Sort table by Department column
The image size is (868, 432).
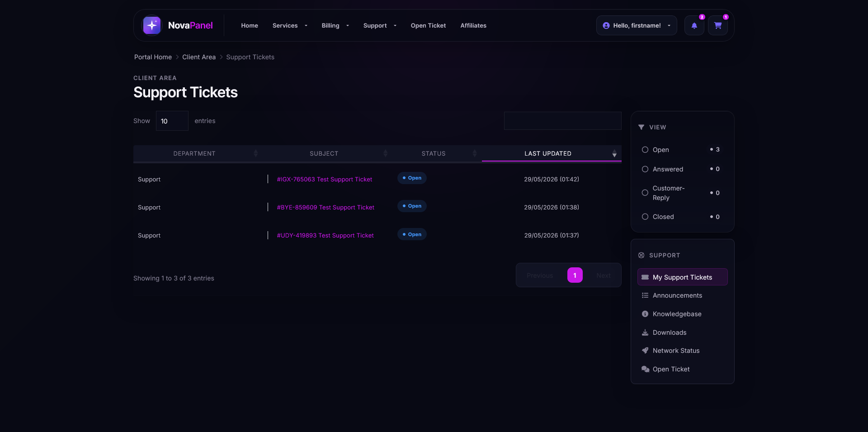click(x=194, y=153)
